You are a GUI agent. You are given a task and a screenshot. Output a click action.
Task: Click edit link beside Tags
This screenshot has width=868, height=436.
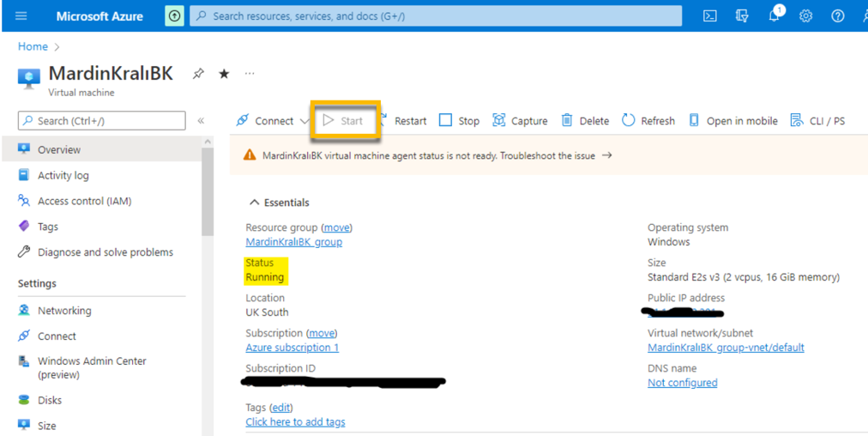pyautogui.click(x=280, y=407)
